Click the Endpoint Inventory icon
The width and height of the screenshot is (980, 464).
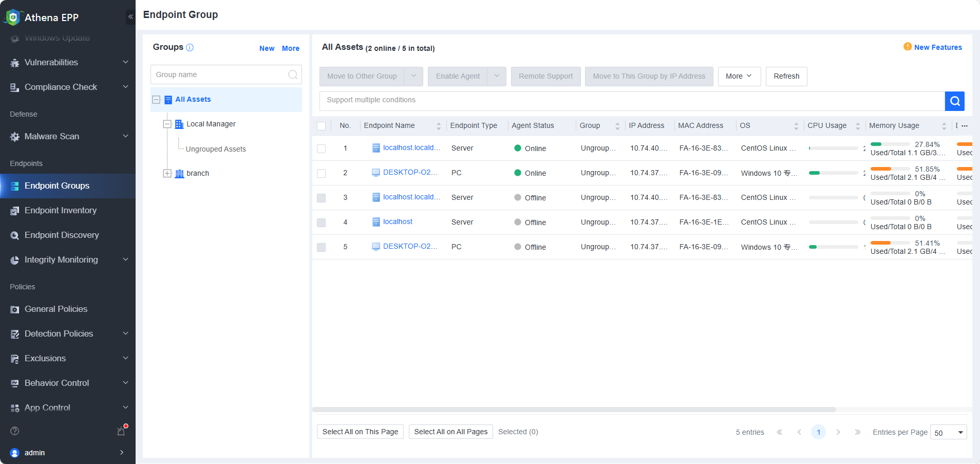point(15,211)
